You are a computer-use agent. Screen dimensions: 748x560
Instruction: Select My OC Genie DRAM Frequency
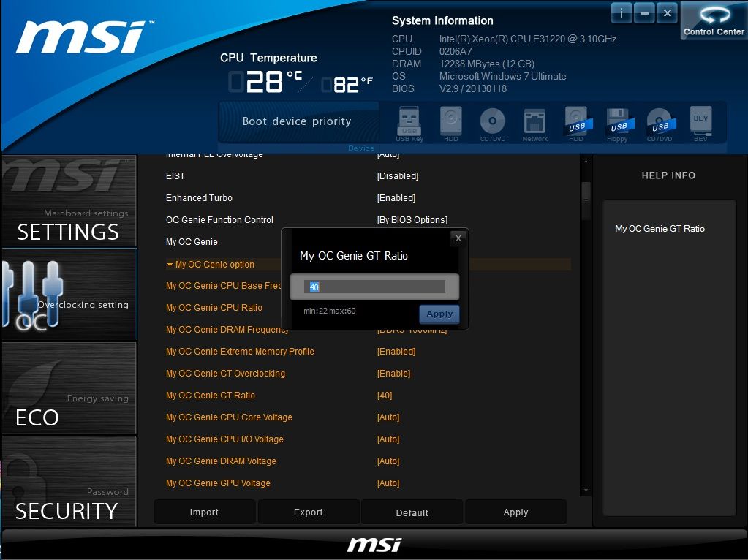point(227,330)
